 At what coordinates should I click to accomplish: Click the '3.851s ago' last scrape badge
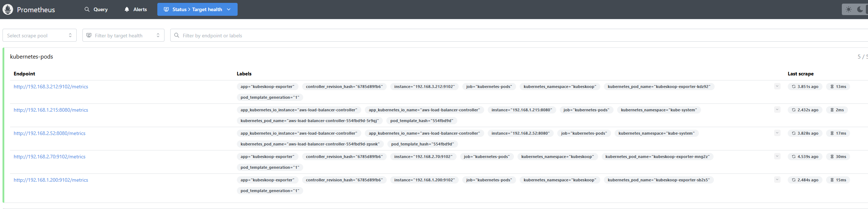pos(805,87)
